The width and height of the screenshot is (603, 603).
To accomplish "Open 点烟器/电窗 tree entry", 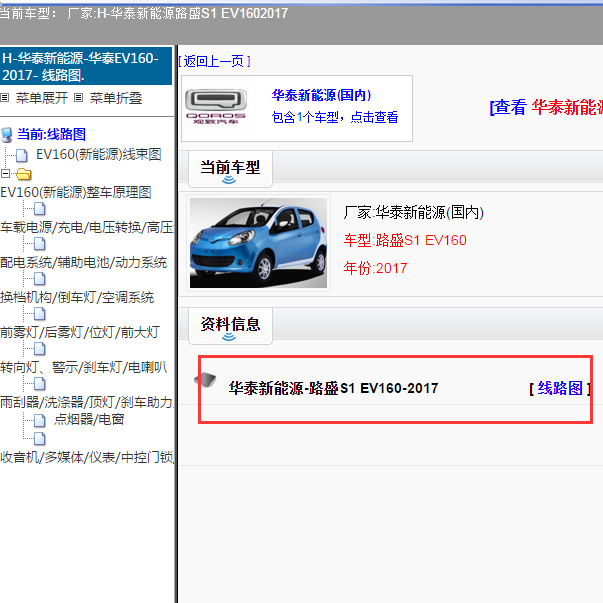I will [x=89, y=420].
